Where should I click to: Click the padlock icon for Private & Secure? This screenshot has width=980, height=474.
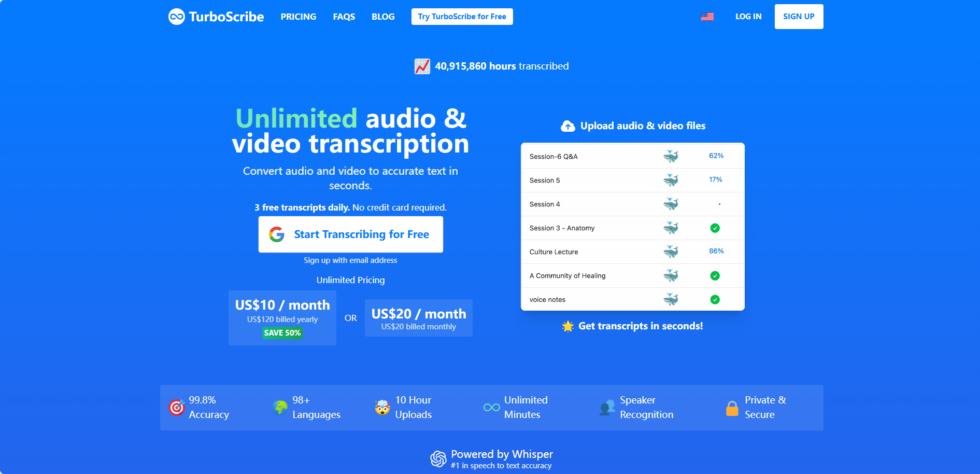coord(732,408)
